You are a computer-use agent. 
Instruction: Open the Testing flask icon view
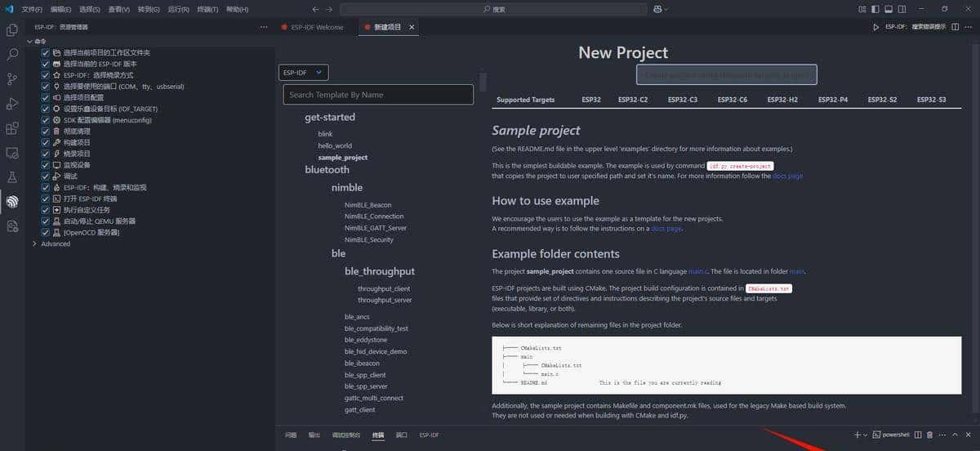[x=12, y=176]
